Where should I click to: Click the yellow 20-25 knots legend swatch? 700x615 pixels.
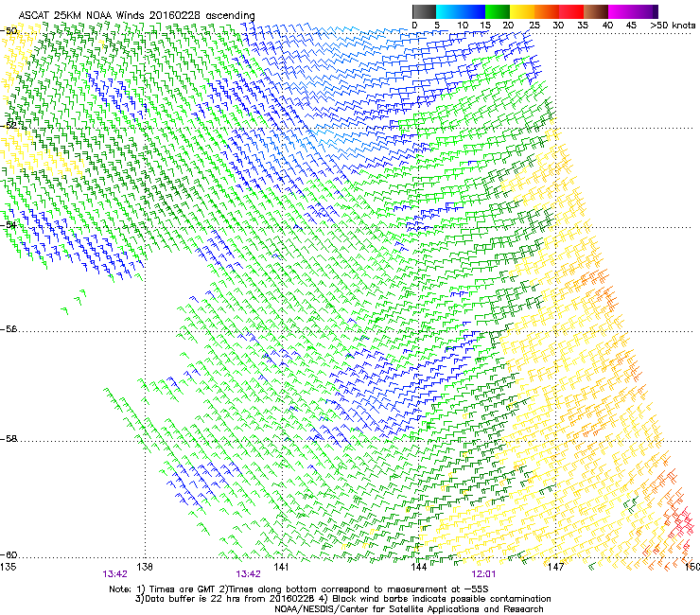coord(522,11)
